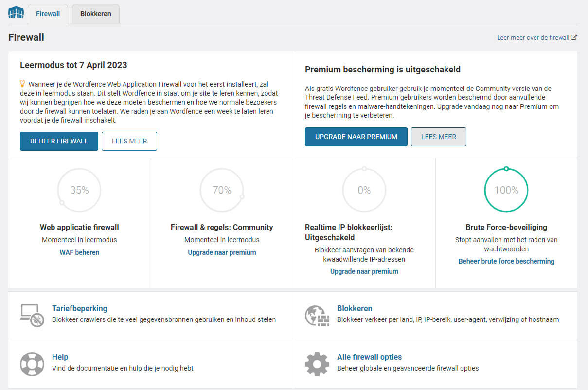Screen dimensions: 588x390
Task: Click the 35% Web applicatie firewall progress circle
Action: tap(79, 190)
